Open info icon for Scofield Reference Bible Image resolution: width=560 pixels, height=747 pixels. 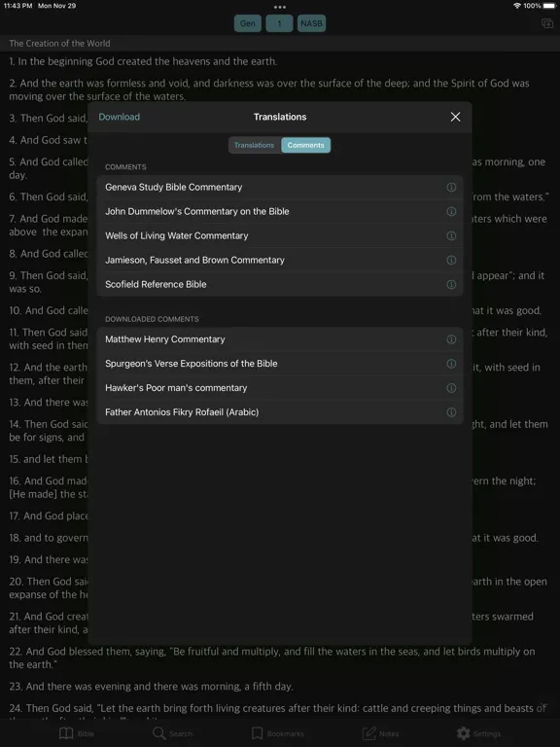coord(451,284)
